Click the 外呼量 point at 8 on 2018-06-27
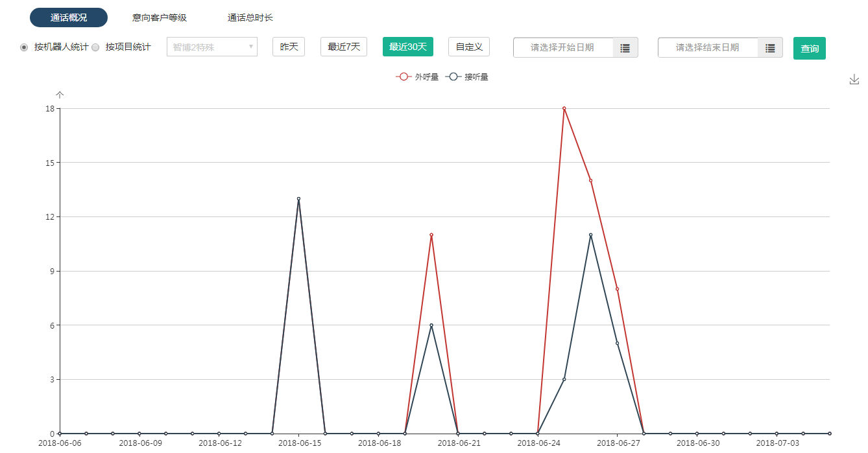The image size is (868, 453). tap(617, 289)
